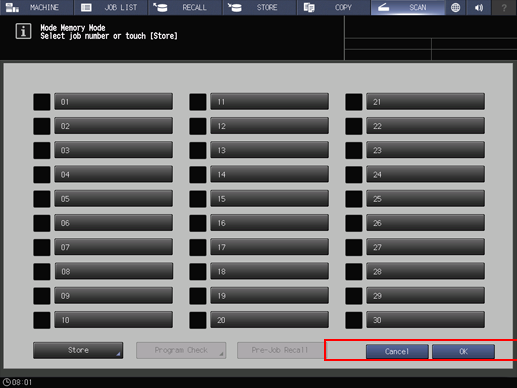Screen dimensions: 517x388
Task: Confirm with the OK button
Action: [x=463, y=351]
